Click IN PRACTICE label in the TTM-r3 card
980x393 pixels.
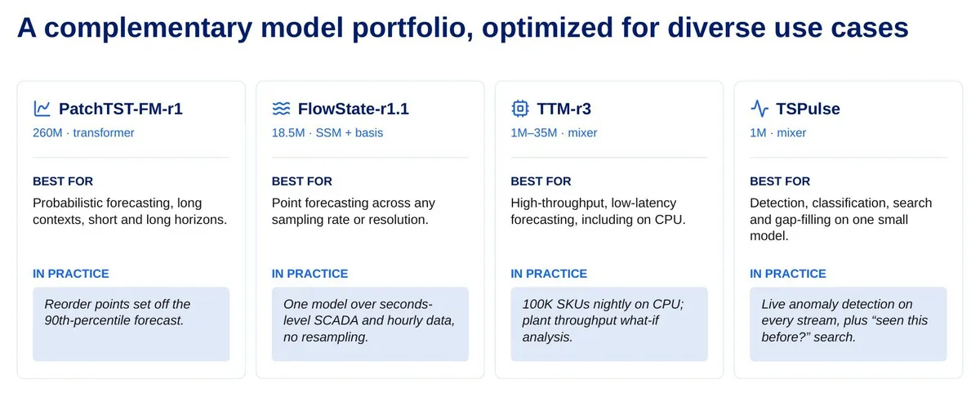(549, 274)
